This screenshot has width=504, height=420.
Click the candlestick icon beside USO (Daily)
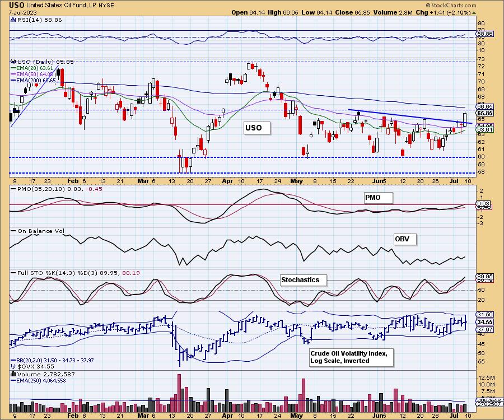pyautogui.click(x=13, y=62)
